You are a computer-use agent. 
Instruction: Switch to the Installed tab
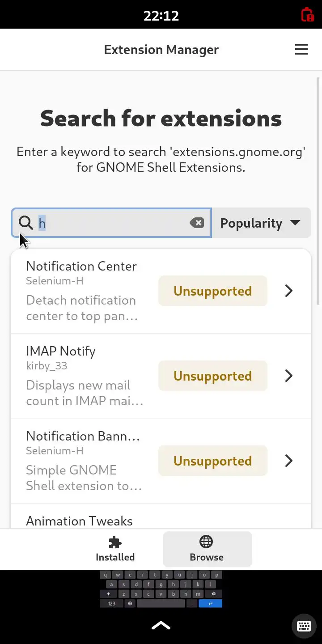tap(115, 549)
